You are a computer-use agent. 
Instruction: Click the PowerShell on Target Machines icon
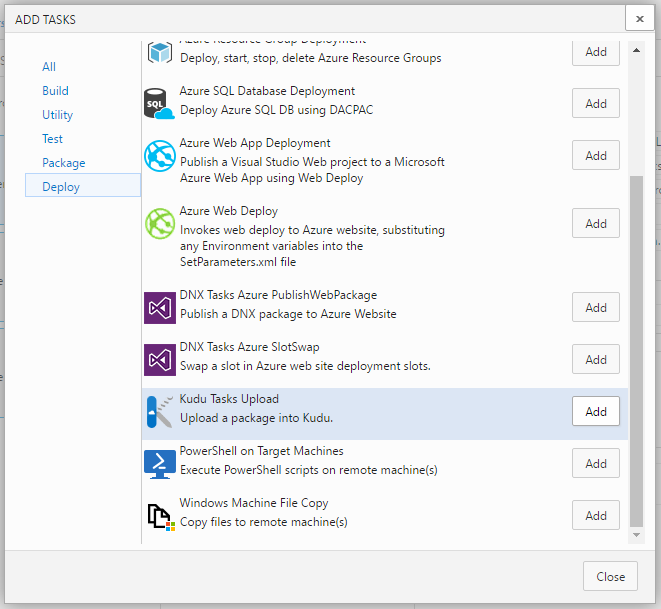[160, 464]
